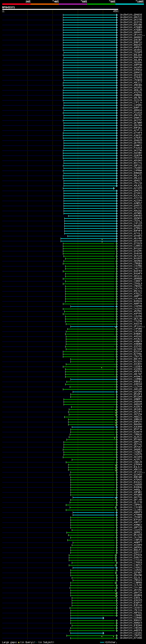Select hit UniRef100_Q898Q9

click(131, 278)
